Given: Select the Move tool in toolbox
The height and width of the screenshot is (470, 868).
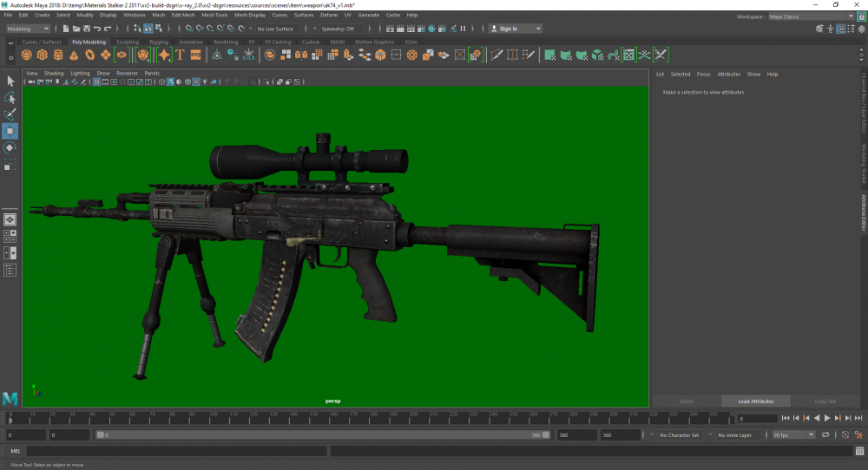Looking at the screenshot, I should (x=10, y=131).
